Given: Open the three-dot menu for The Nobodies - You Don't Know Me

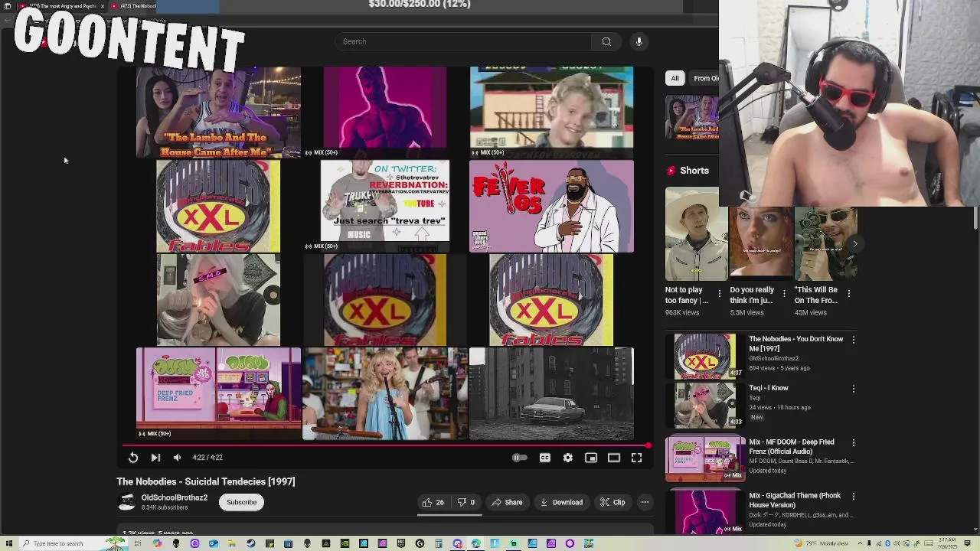Looking at the screenshot, I should click(854, 340).
